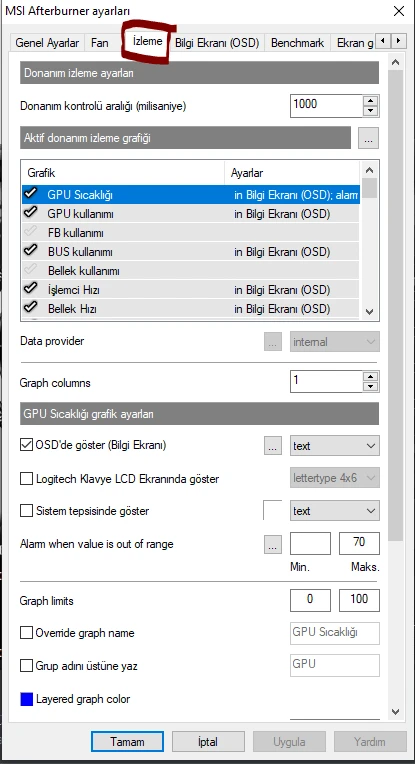The height and width of the screenshot is (764, 415).
Task: Open the OSD display type dropdown
Action: tap(335, 446)
